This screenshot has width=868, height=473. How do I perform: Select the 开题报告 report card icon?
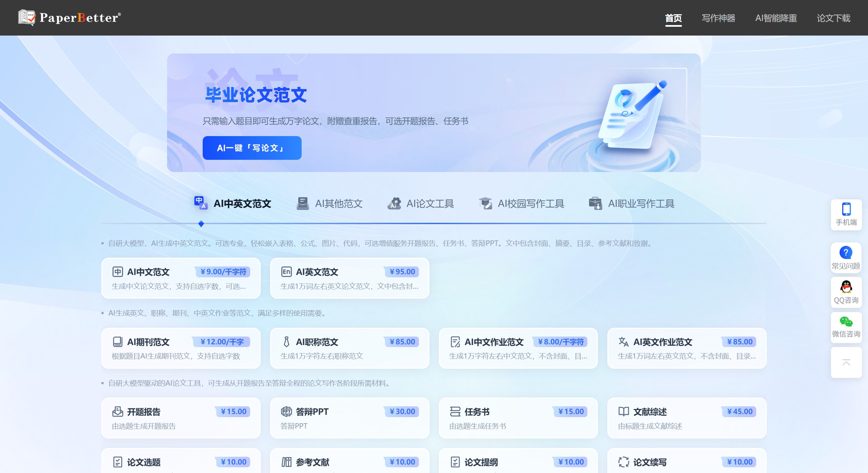(x=117, y=412)
